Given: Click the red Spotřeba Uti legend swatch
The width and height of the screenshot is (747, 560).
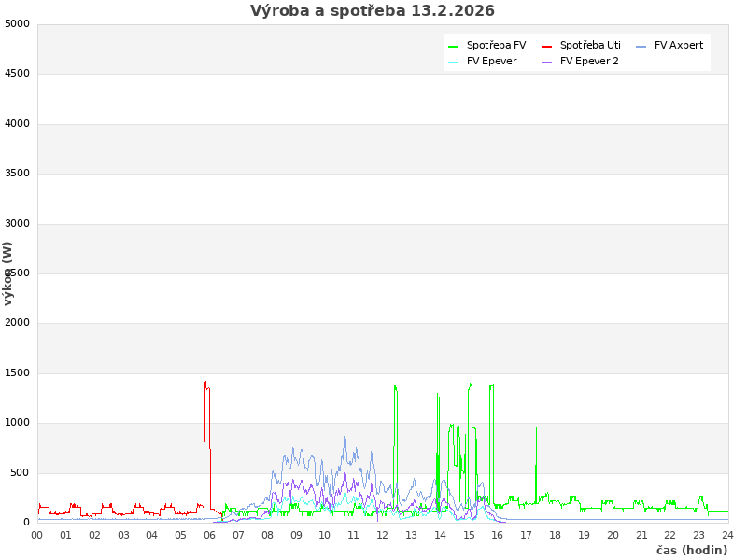Looking at the screenshot, I should pyautogui.click(x=546, y=46).
